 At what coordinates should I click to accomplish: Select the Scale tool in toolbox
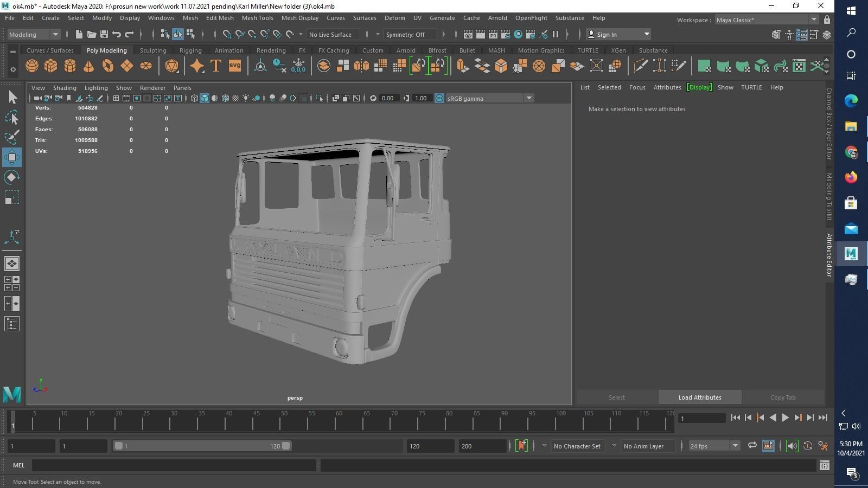tap(12, 197)
